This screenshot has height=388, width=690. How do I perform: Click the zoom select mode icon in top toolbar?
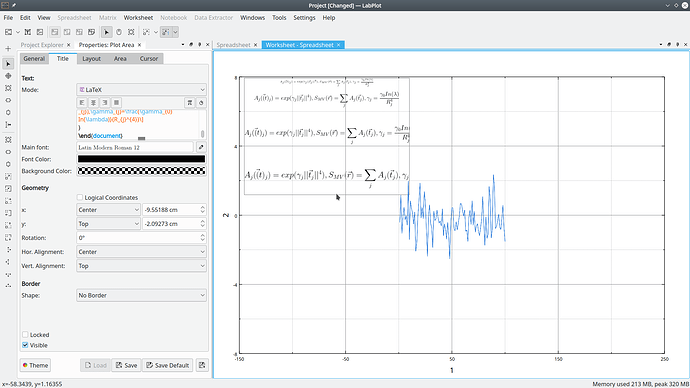(131, 32)
